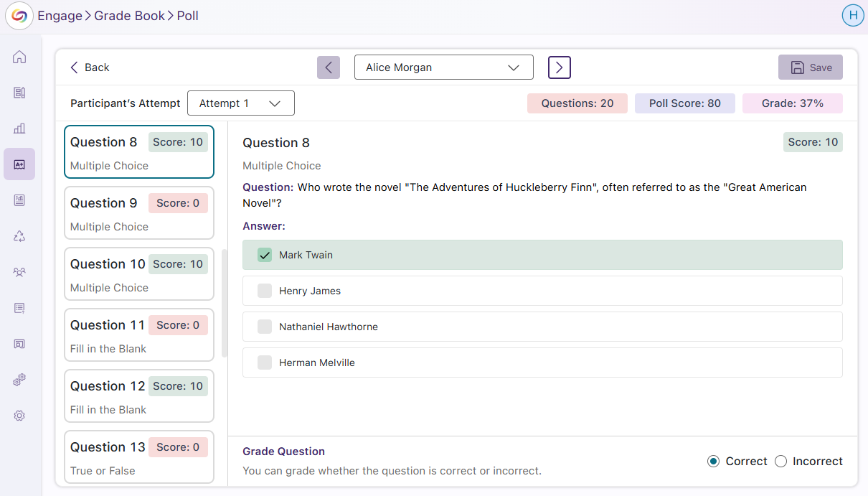
Task: Open the Alice Morgan participant dropdown
Action: [443, 67]
